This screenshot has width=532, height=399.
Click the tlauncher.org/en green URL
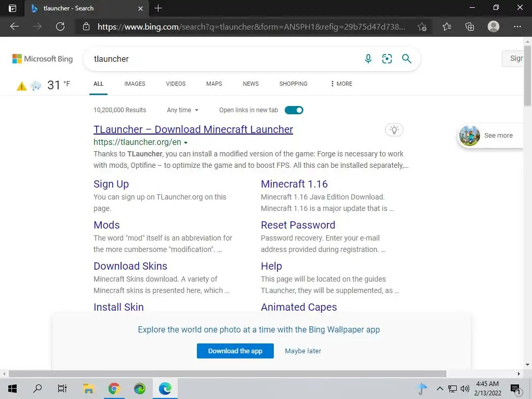137,142
